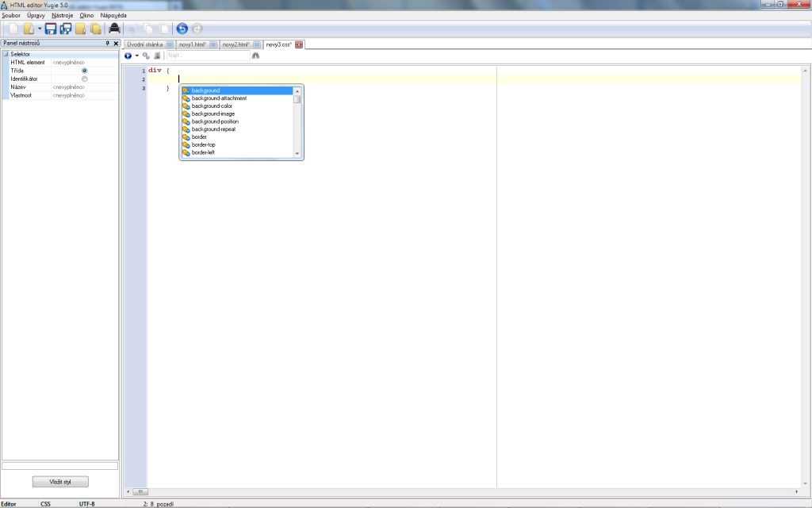Close the novy1.html tab
This screenshot has height=508, width=812.
213,45
